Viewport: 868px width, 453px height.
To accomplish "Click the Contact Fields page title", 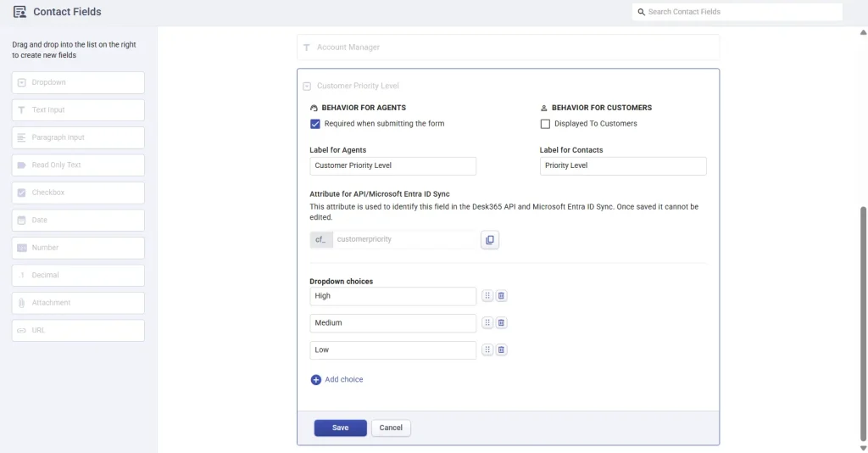I will point(67,12).
